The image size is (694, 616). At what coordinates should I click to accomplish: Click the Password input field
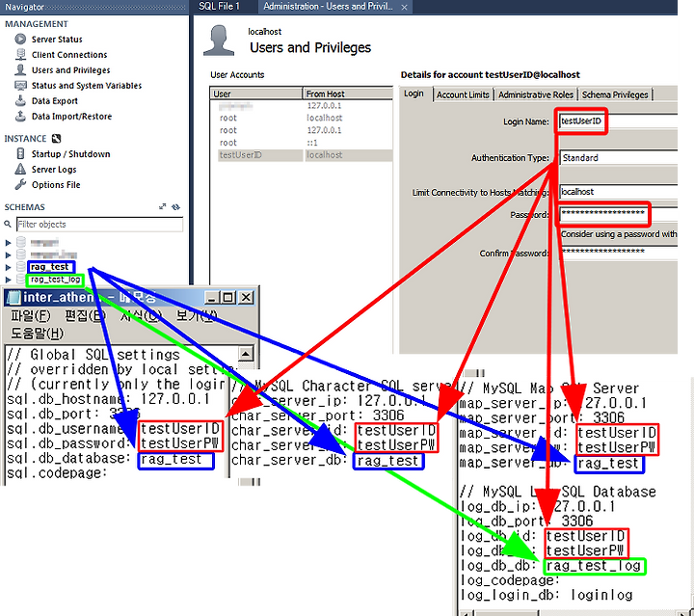pyautogui.click(x=618, y=214)
